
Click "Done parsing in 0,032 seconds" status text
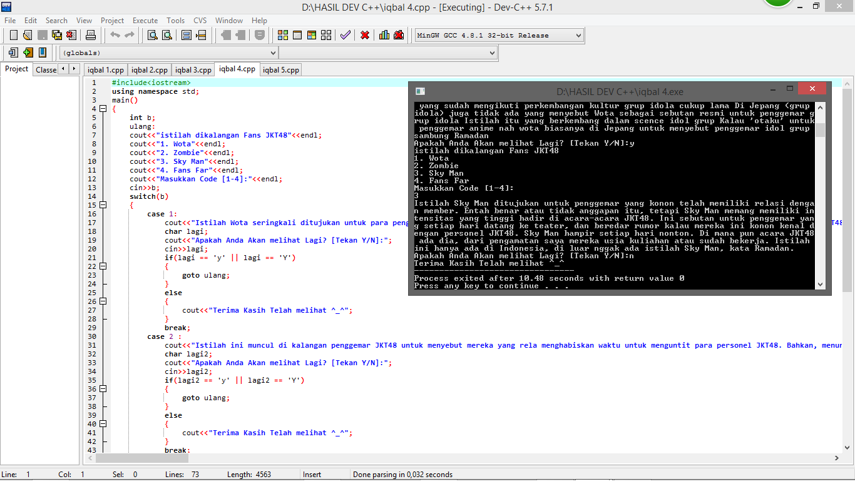[x=402, y=475]
